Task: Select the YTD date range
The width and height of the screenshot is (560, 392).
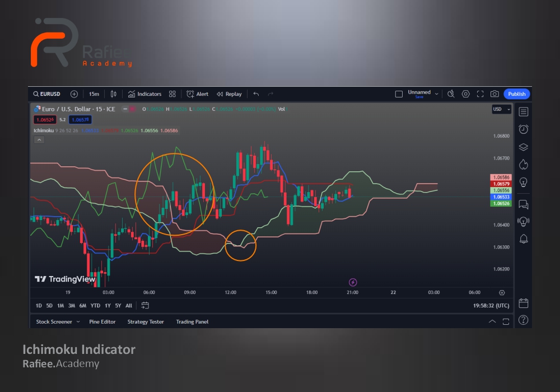Action: point(95,306)
